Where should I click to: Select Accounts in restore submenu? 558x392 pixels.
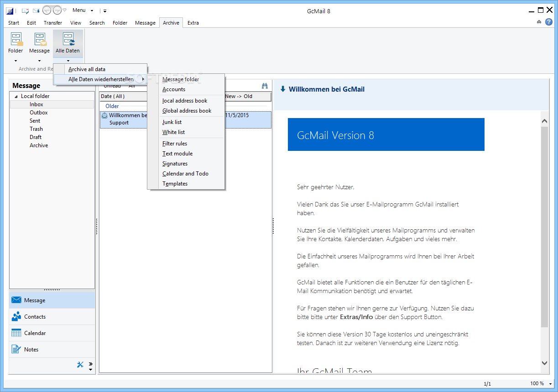[x=186, y=89]
